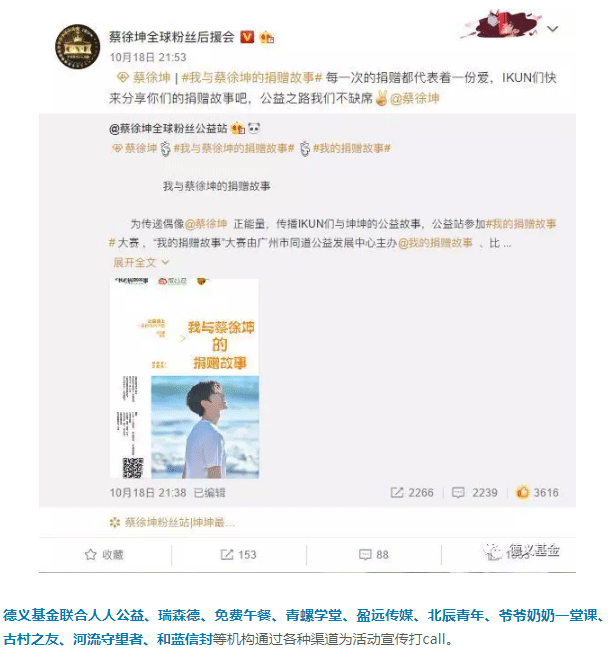The width and height of the screenshot is (615, 661).
Task: Expand full text via 展开全文
Action: 141,263
